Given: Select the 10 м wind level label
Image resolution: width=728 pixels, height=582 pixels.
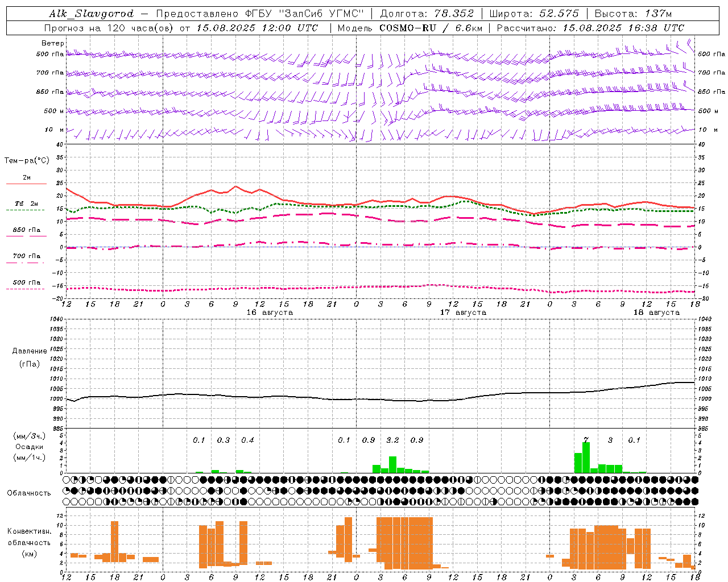Looking at the screenshot, I should click(x=55, y=130).
